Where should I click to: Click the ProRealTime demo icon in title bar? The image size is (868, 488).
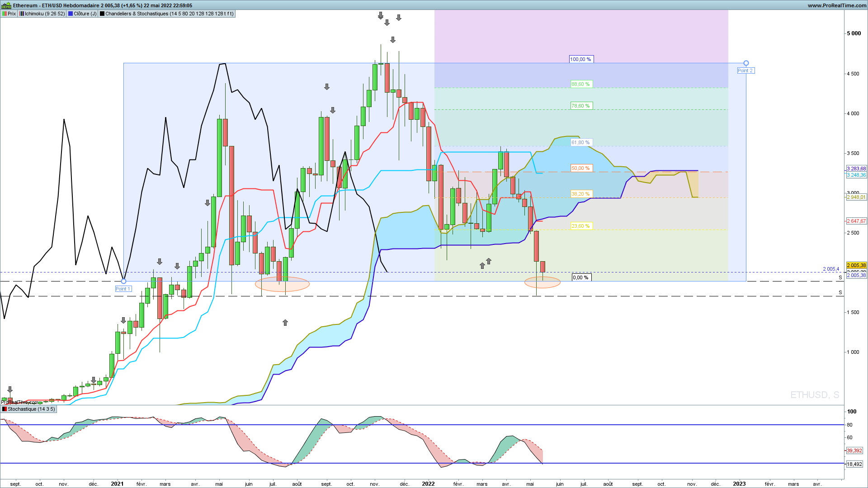(x=6, y=5)
